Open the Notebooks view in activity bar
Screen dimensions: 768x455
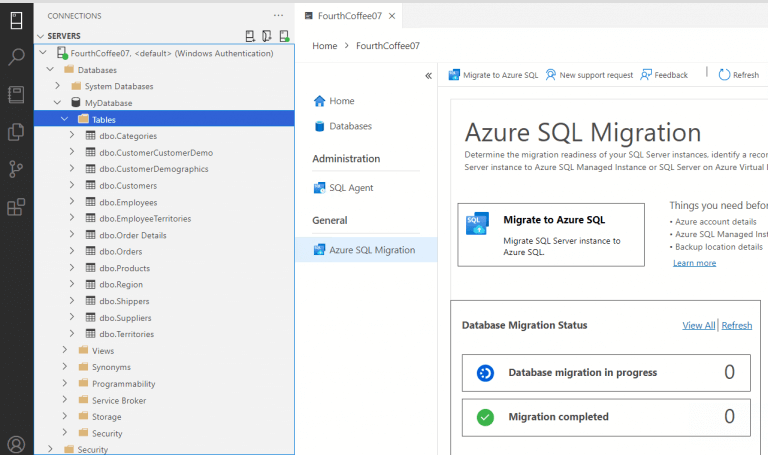[16, 94]
